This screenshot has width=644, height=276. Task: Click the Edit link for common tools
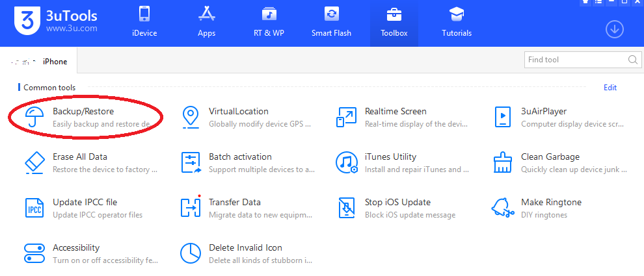tap(610, 88)
